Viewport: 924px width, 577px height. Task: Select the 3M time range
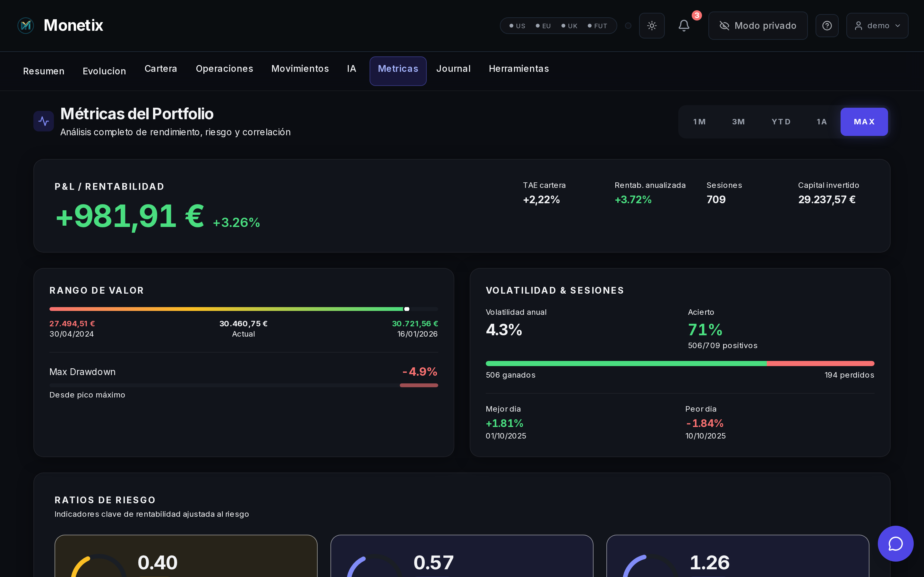[738, 122]
